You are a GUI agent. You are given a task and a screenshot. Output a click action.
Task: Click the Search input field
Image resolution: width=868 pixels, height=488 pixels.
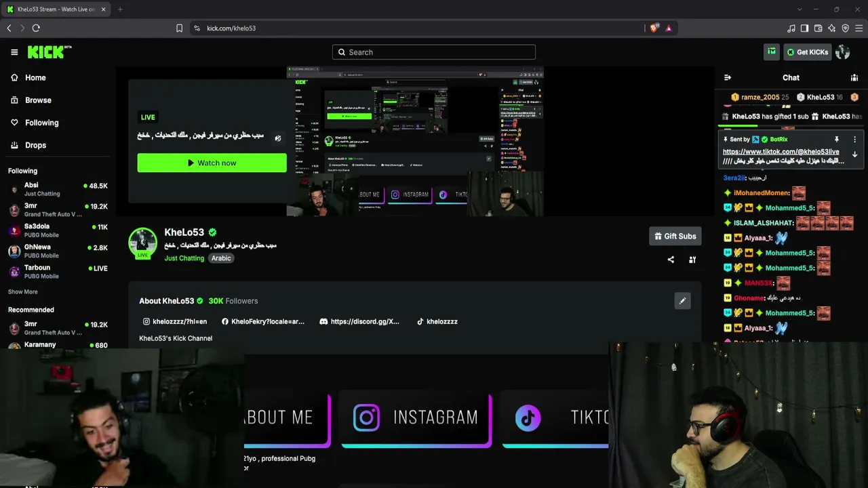(x=434, y=52)
